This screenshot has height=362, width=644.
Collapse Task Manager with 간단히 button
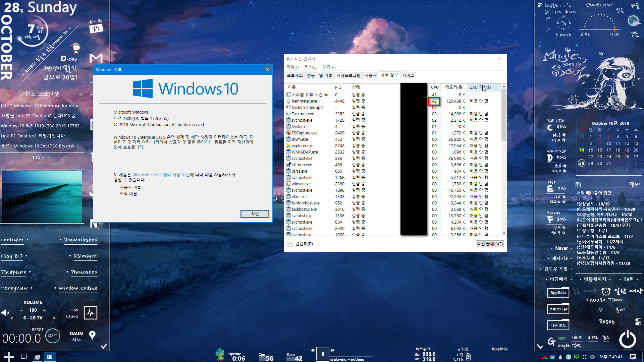(x=300, y=244)
